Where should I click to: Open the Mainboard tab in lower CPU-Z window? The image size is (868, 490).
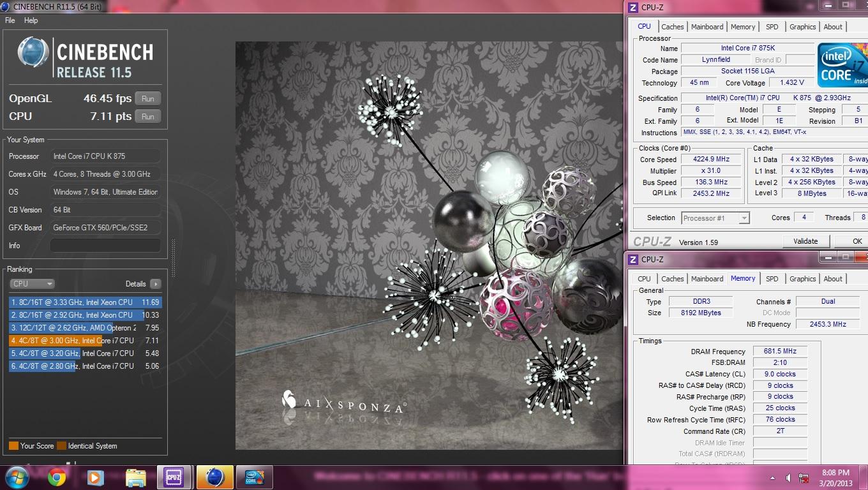pyautogui.click(x=707, y=279)
